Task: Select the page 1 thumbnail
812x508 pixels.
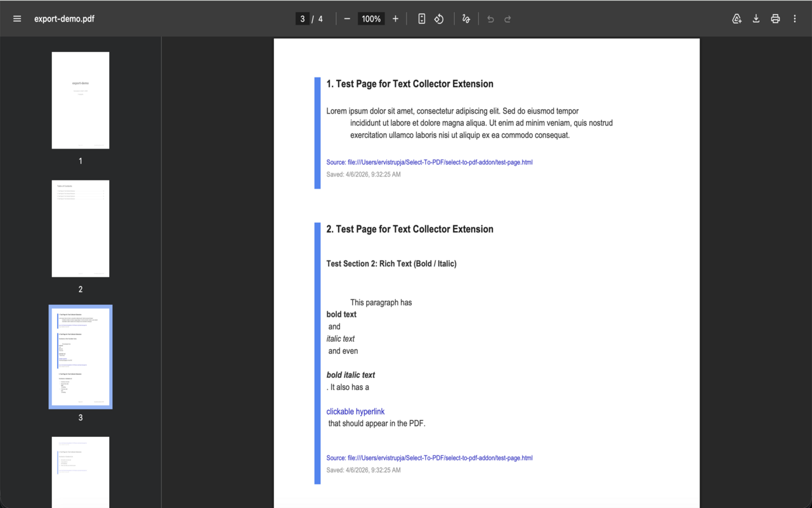Action: pyautogui.click(x=80, y=100)
